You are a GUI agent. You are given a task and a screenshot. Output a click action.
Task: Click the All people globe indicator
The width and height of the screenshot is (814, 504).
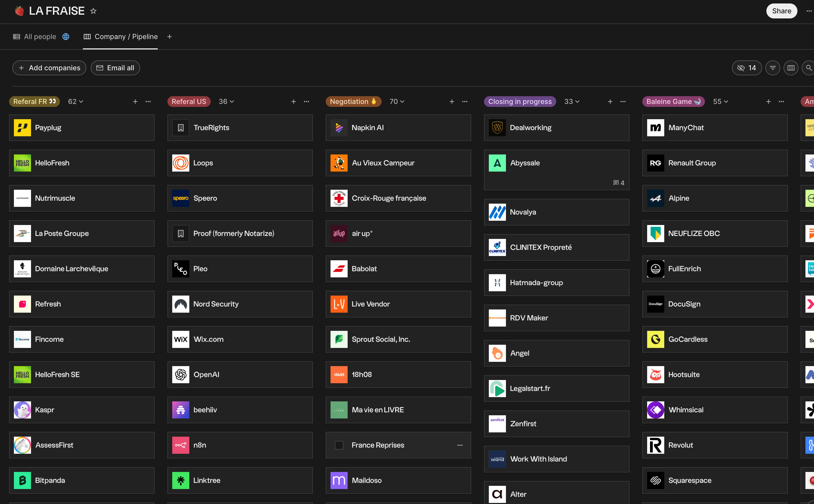66,37
